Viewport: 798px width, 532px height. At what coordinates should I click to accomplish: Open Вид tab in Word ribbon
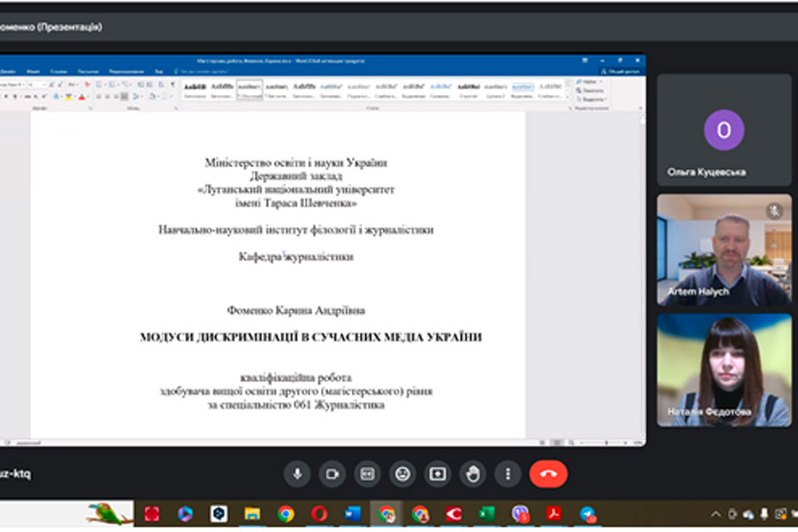pos(159,72)
